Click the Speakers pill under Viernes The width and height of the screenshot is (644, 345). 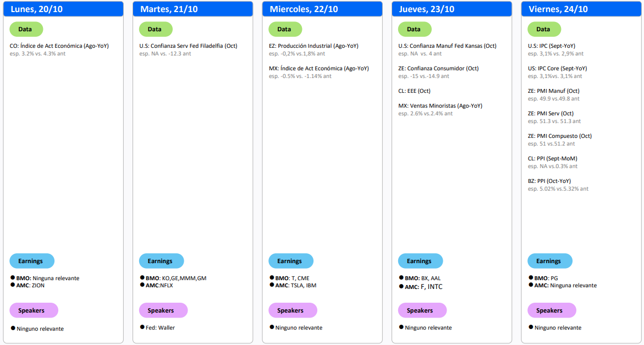549,310
